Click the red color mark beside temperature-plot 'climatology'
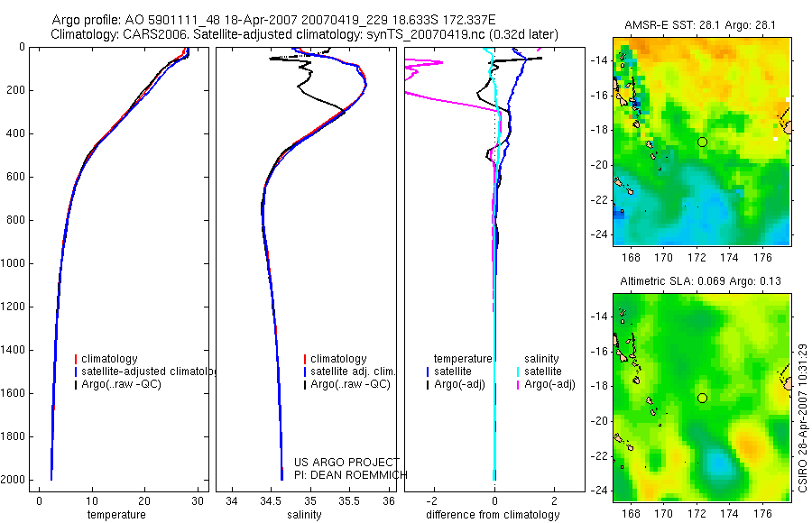Image resolution: width=812 pixels, height=523 pixels. [76, 359]
